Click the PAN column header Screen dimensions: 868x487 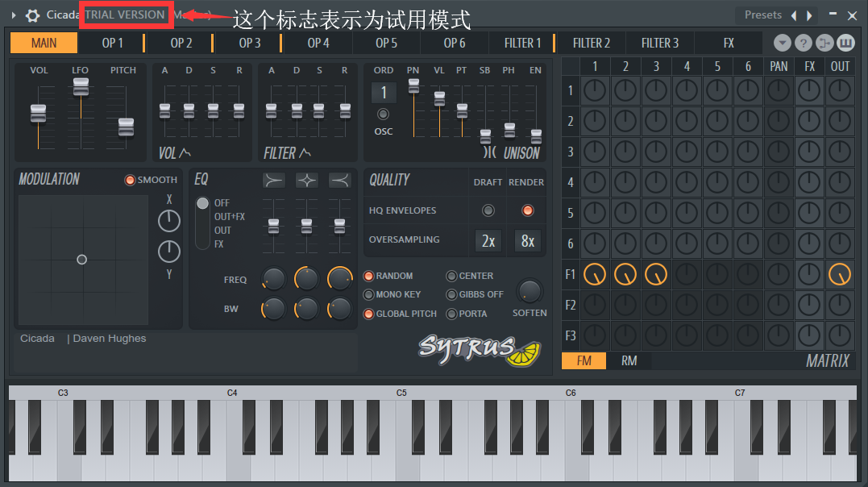pyautogui.click(x=779, y=66)
